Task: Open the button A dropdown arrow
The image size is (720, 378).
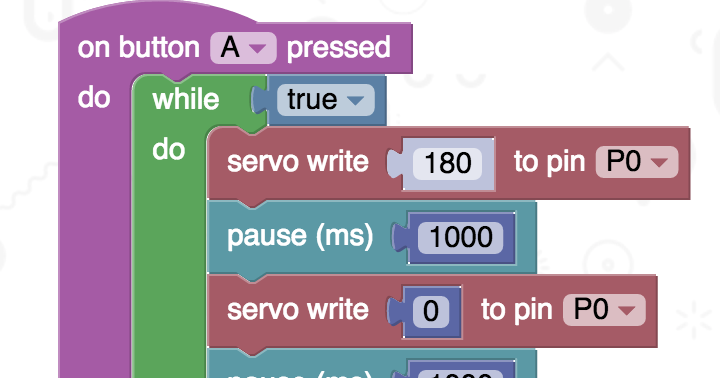Action: [257, 48]
